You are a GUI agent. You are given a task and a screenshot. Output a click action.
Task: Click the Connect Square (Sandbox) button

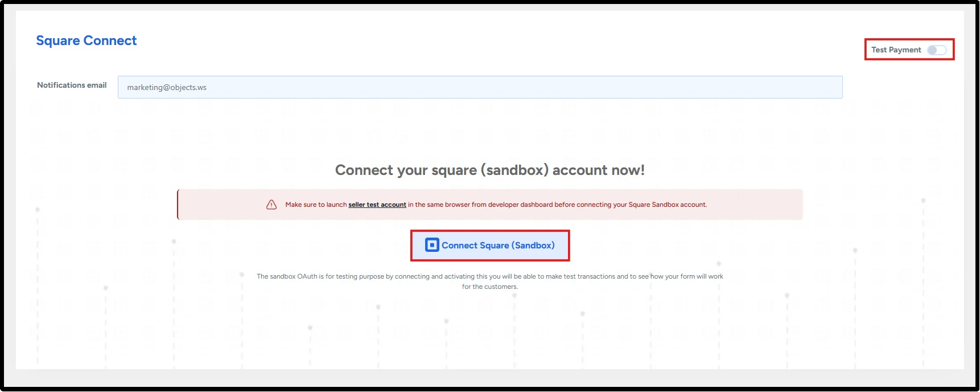[x=490, y=246]
